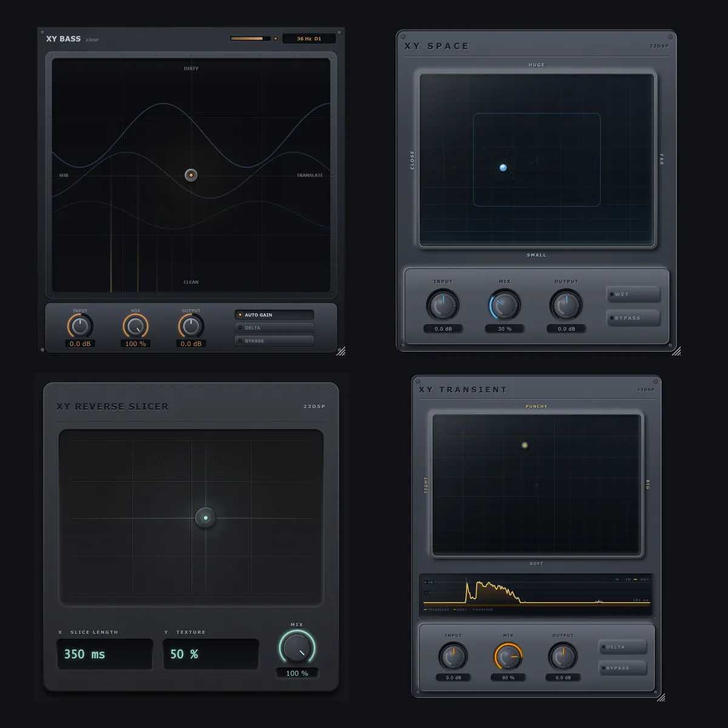The width and height of the screenshot is (728, 728).
Task: Click the CLEAN label in XY Bass pad
Action: point(191,282)
